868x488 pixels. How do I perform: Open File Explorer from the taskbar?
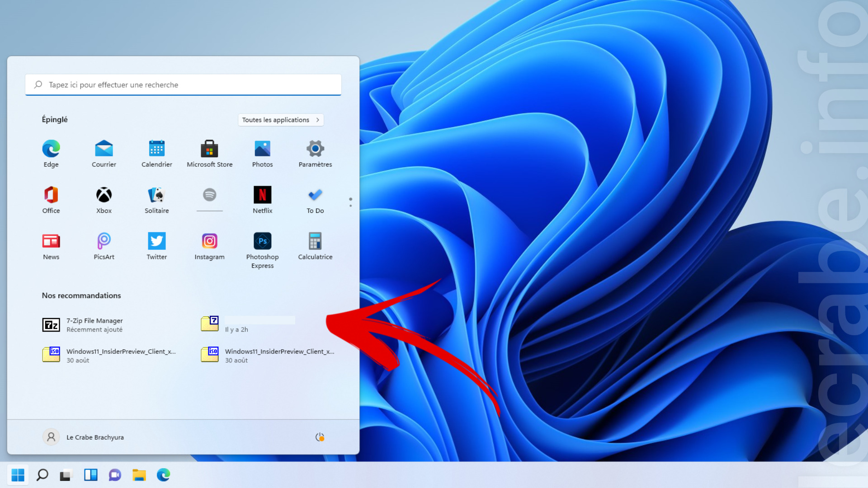point(139,475)
